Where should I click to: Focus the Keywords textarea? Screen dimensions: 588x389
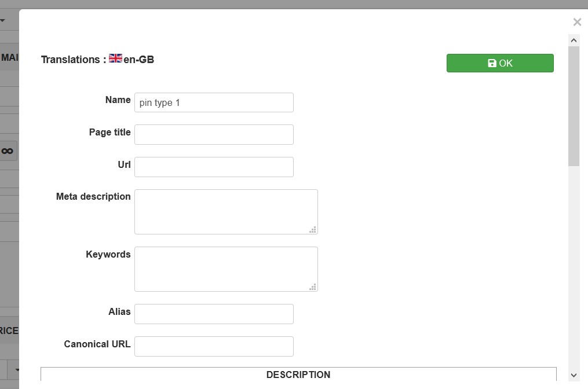click(x=225, y=269)
